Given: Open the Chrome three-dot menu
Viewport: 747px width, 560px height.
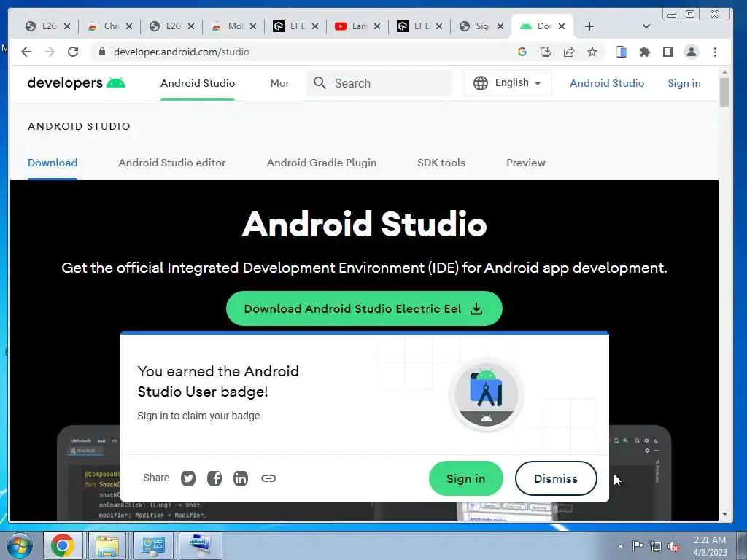Looking at the screenshot, I should click(715, 52).
